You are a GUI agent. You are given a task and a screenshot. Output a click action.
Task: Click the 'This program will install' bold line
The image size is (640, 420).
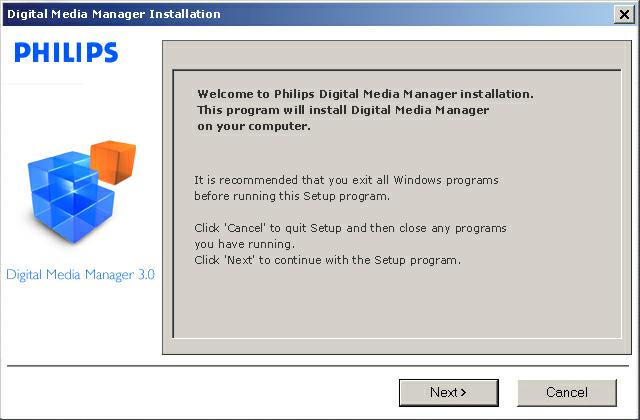click(343, 110)
